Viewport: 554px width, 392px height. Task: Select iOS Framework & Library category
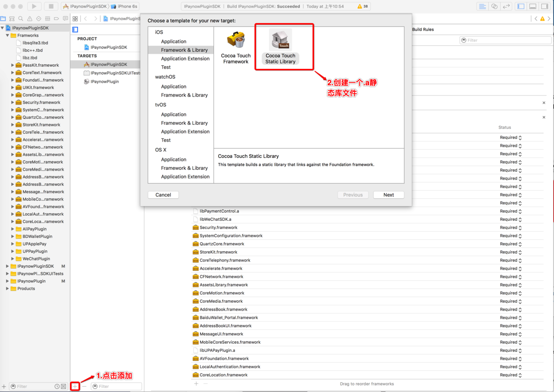coord(184,50)
